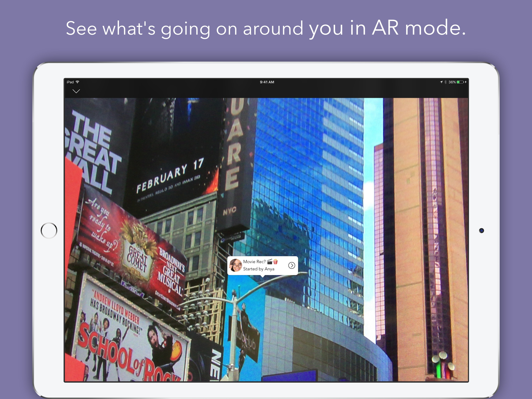The height and width of the screenshot is (399, 532).
Task: Click the location services arrow icon
Action: click(x=441, y=82)
